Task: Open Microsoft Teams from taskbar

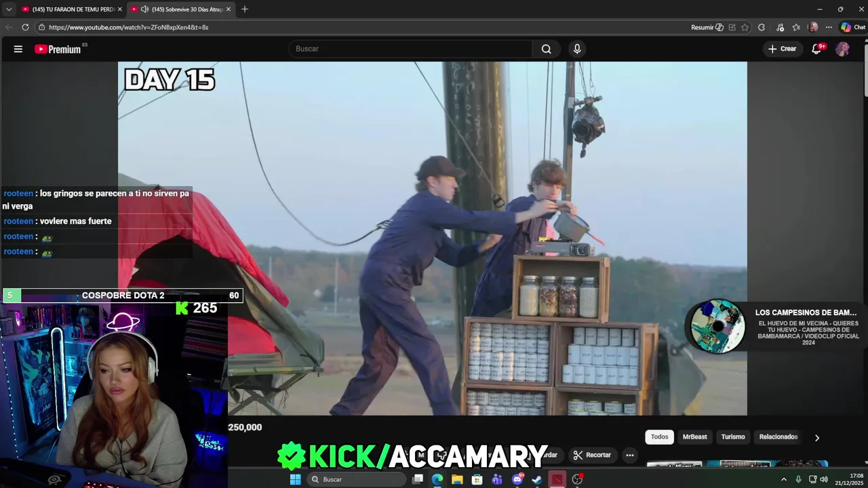Action: click(x=497, y=479)
